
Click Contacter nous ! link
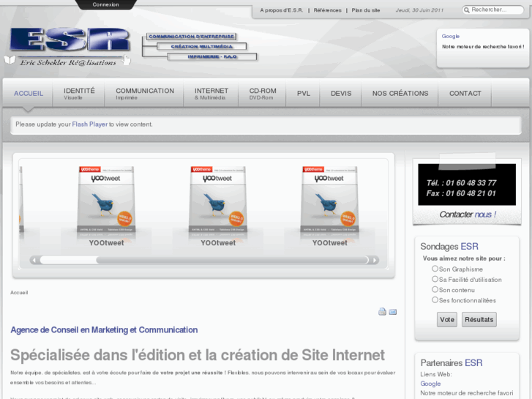467,215
